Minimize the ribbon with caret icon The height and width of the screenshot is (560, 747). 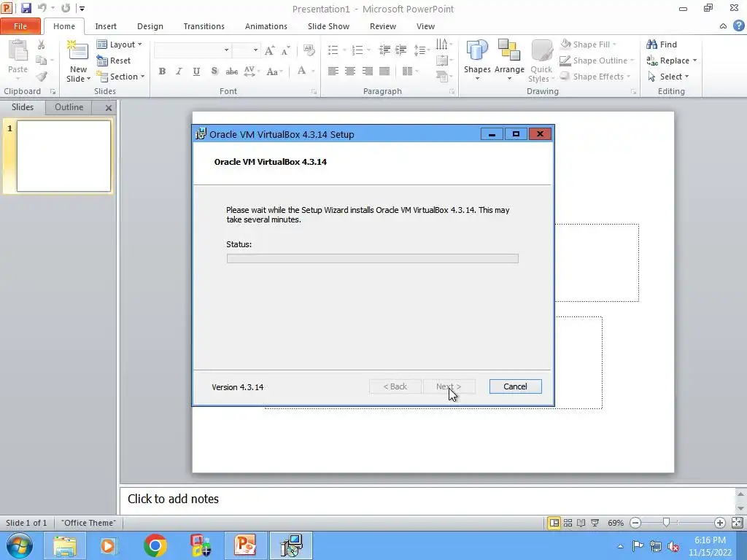(x=723, y=26)
